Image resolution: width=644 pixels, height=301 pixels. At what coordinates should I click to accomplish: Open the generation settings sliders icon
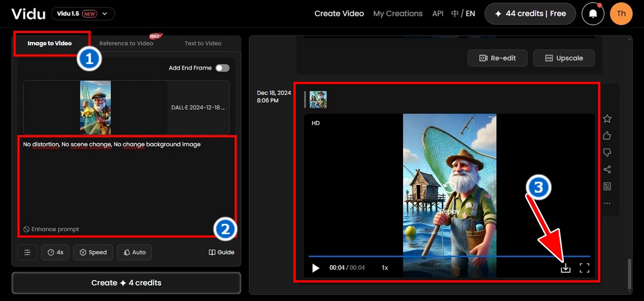27,252
